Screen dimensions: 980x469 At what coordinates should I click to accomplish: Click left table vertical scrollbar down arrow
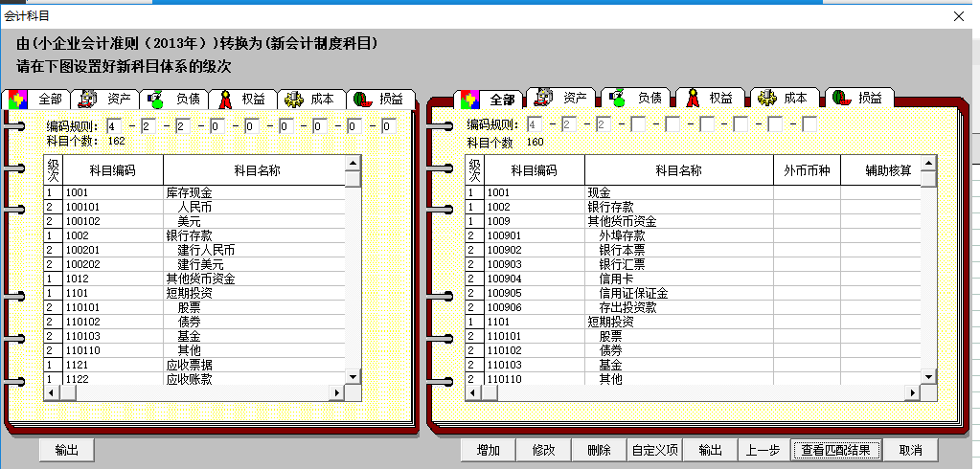[353, 376]
